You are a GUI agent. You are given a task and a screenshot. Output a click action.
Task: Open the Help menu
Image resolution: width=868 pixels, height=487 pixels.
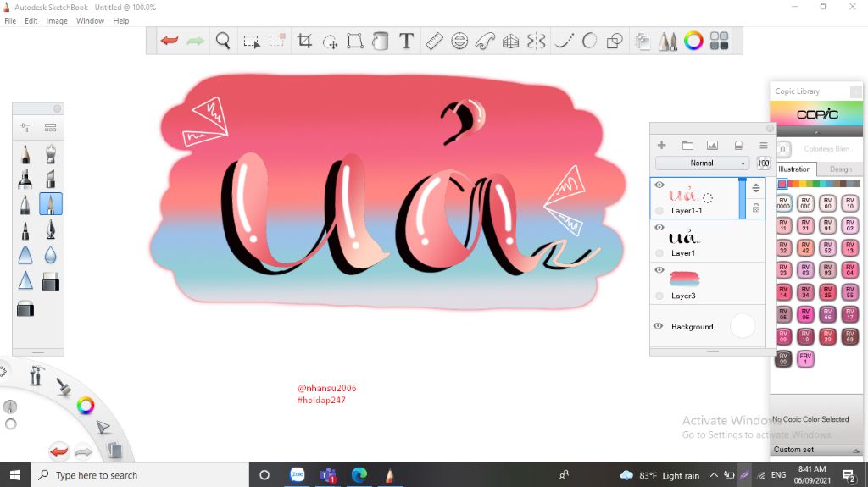120,21
